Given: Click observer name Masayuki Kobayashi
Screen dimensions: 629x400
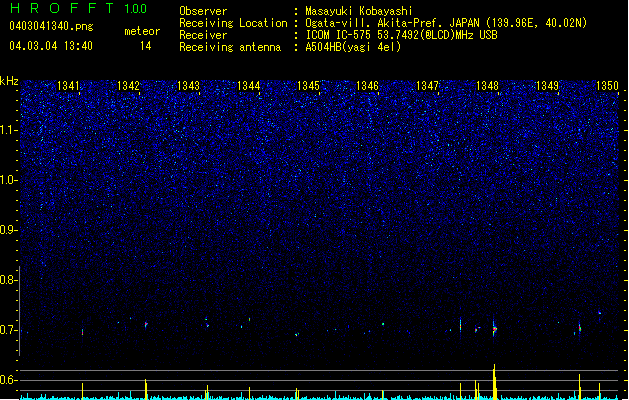Looking at the screenshot, I should 359,11.
